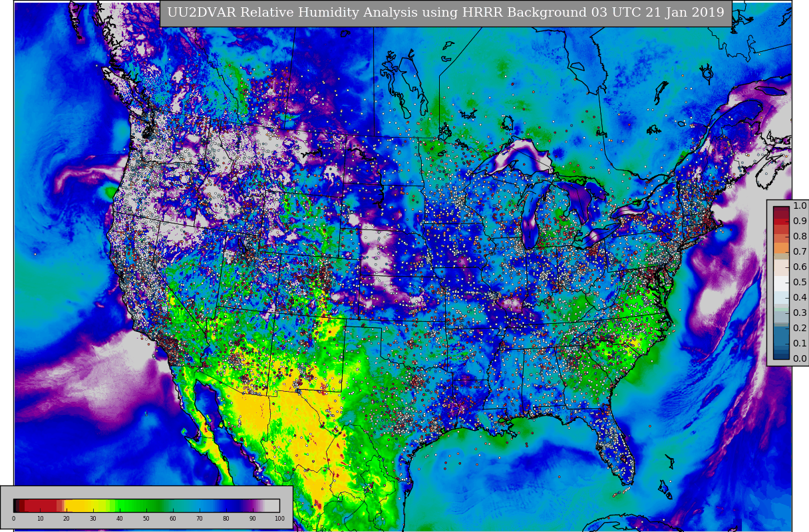Click the 10 tick label on humidity colorbar
This screenshot has width=809, height=532.
click(x=40, y=518)
